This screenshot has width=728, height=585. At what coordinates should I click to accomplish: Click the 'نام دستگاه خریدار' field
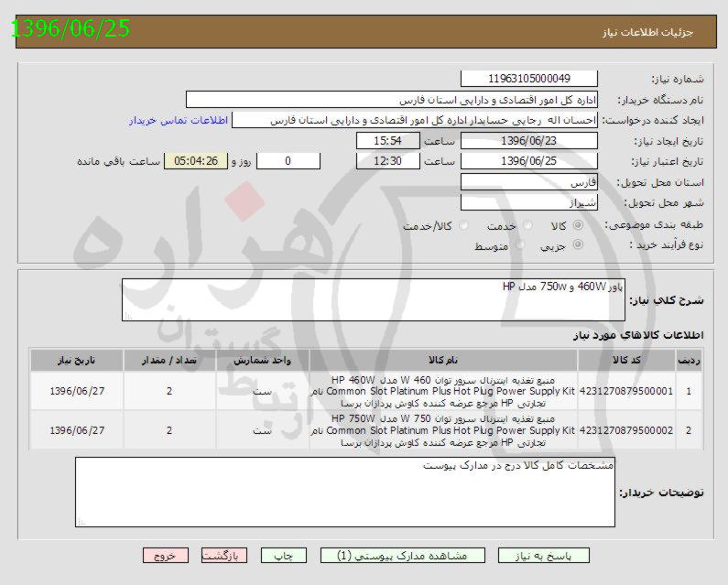pos(392,100)
